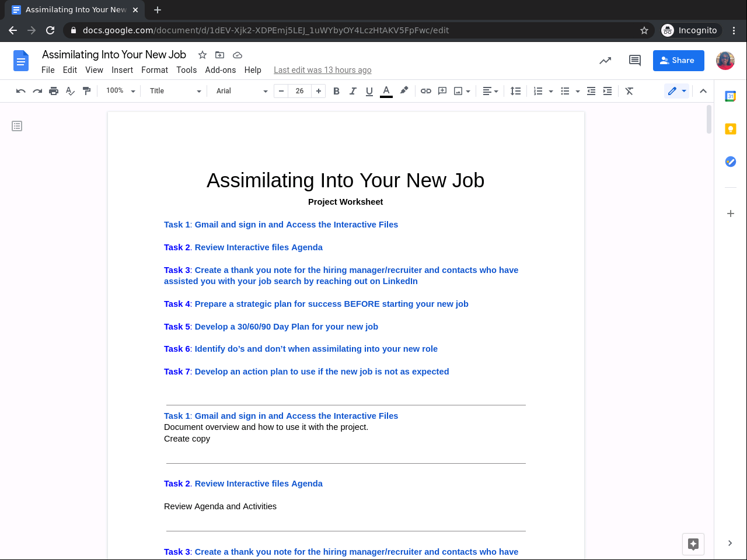Increase indent of the paragraph
Viewport: 747px width, 560px height.
[x=608, y=91]
